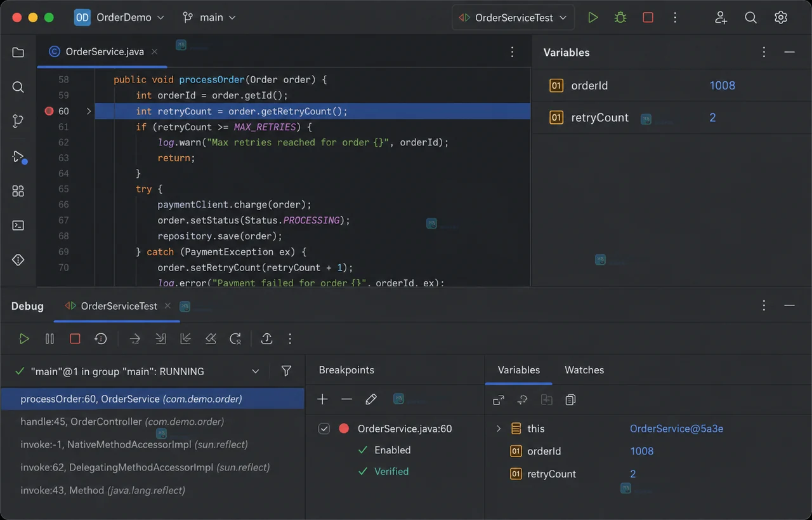Switch to the Watches tab
This screenshot has height=520, width=812.
tap(584, 370)
